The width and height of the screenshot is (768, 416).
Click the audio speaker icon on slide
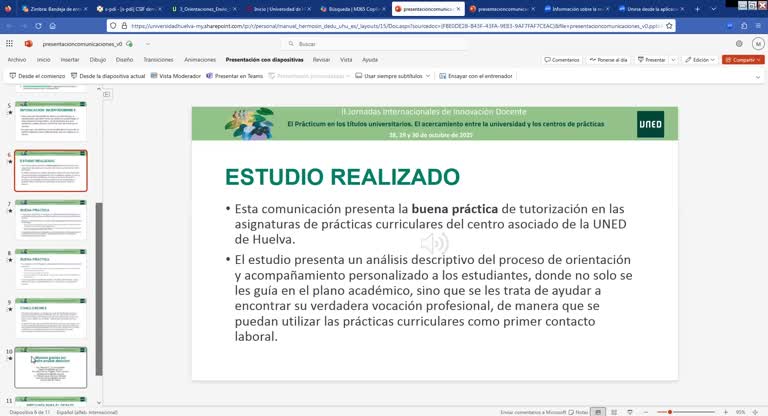click(434, 243)
